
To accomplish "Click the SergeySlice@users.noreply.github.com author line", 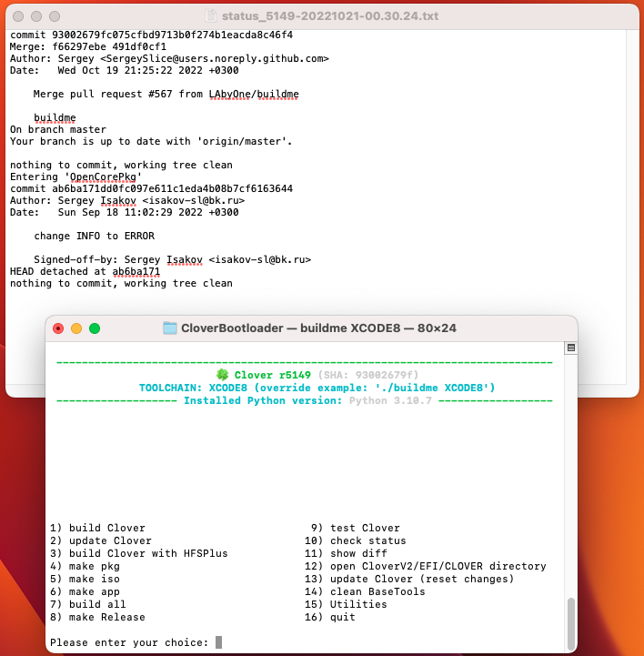I will pyautogui.click(x=169, y=58).
